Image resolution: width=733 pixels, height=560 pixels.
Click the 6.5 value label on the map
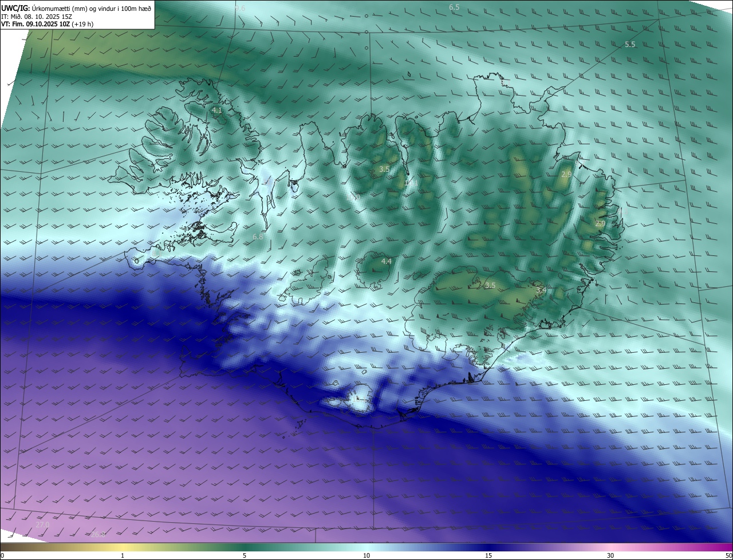point(454,7)
